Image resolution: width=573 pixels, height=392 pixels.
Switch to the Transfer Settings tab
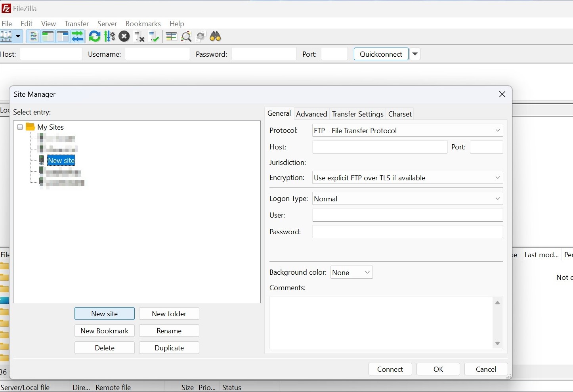357,114
